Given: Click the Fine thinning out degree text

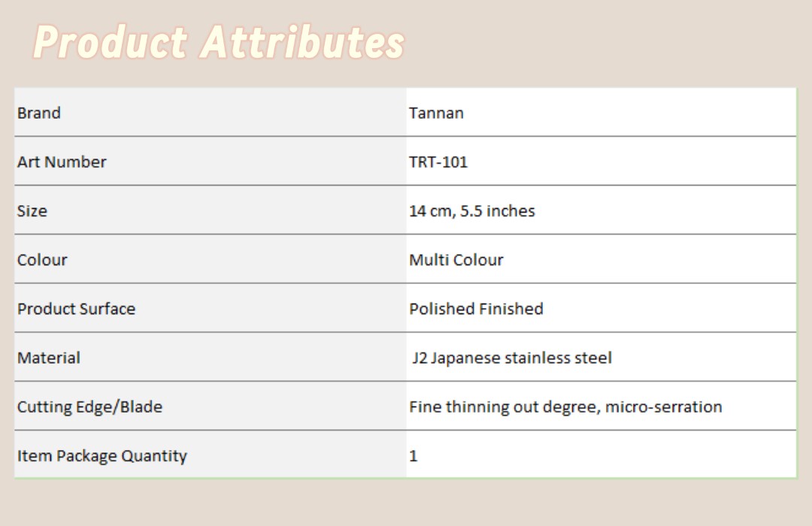Looking at the screenshot, I should click(x=504, y=407).
